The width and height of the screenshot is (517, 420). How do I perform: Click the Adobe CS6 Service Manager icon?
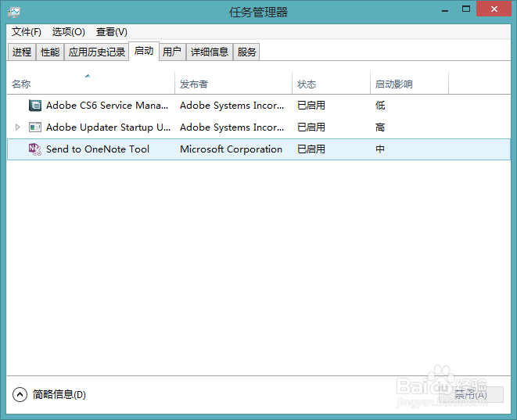35,106
